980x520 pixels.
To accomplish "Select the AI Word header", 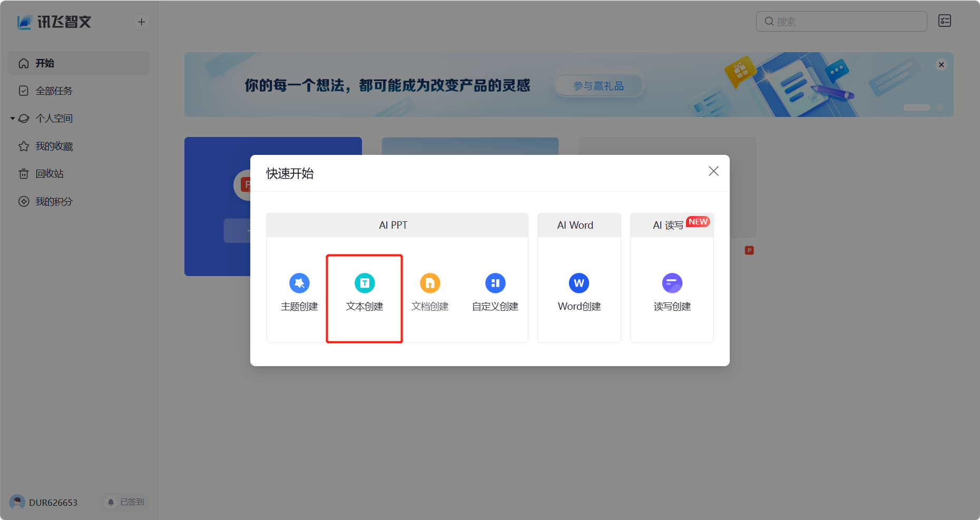I will 579,225.
